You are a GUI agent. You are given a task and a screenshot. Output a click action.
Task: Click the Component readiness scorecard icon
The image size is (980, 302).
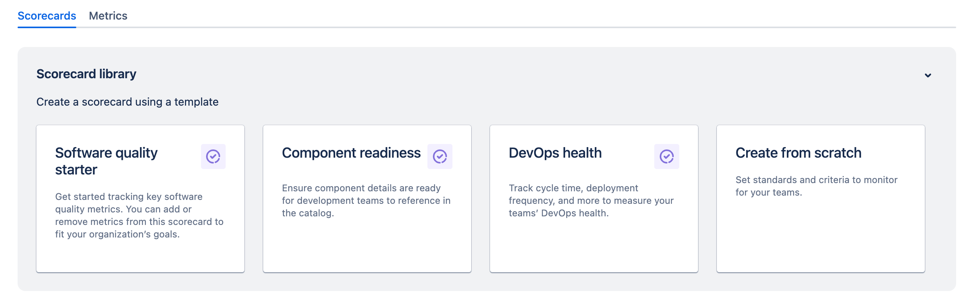(x=440, y=156)
